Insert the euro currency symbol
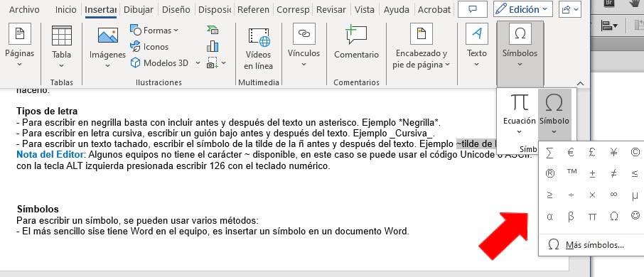The height and width of the screenshot is (277, 644). (571, 153)
